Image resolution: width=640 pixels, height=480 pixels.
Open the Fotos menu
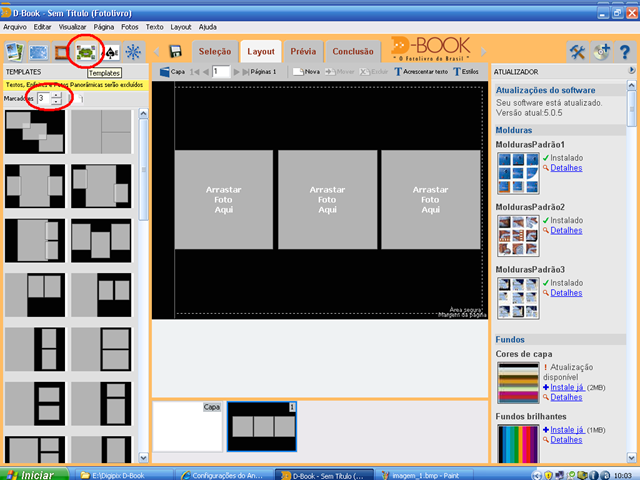pyautogui.click(x=130, y=27)
